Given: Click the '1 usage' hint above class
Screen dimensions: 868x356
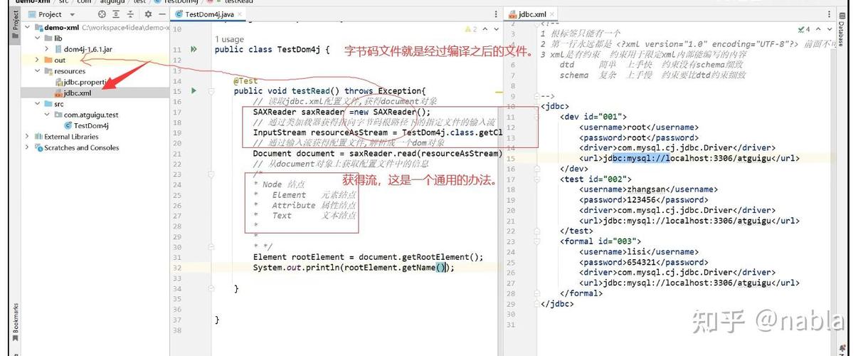Looking at the screenshot, I should click(228, 39).
